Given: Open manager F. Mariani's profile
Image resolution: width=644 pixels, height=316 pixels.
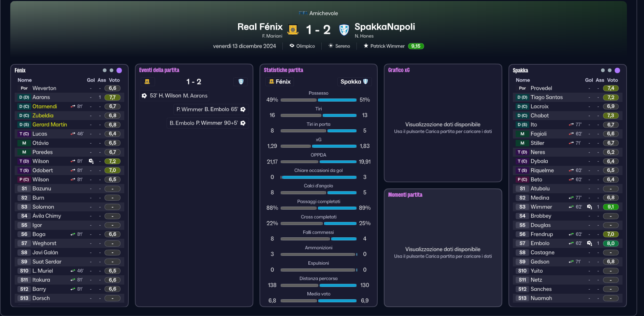Looking at the screenshot, I should tap(272, 36).
